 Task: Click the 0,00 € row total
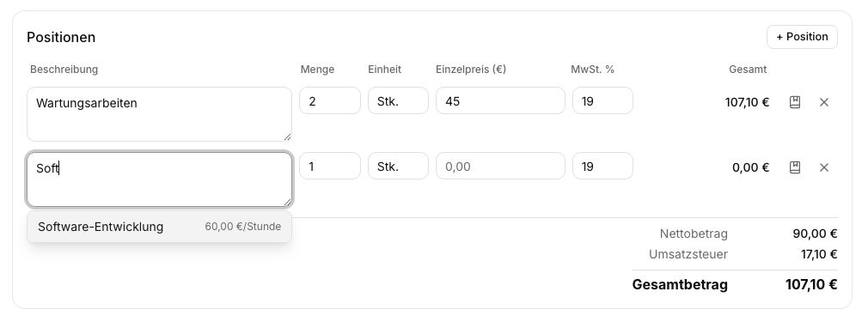[750, 167]
